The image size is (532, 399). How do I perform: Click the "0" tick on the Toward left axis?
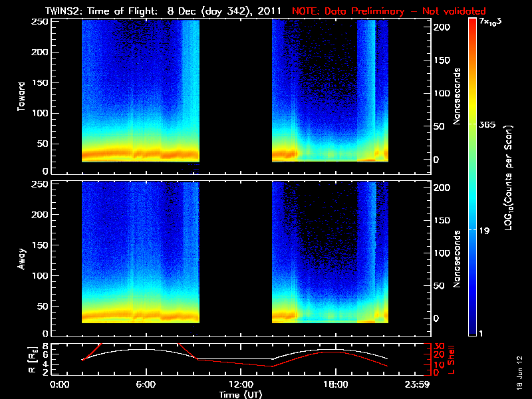point(45,172)
